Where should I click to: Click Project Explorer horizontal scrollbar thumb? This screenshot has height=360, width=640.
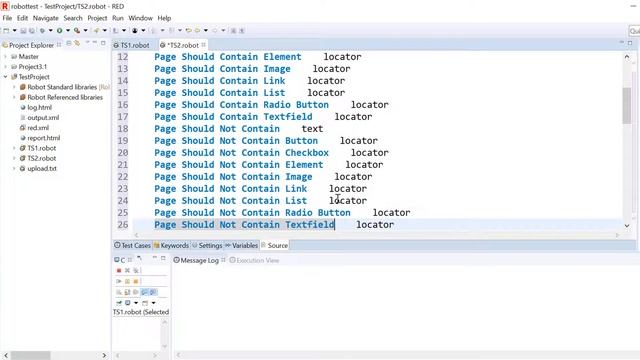[31, 356]
